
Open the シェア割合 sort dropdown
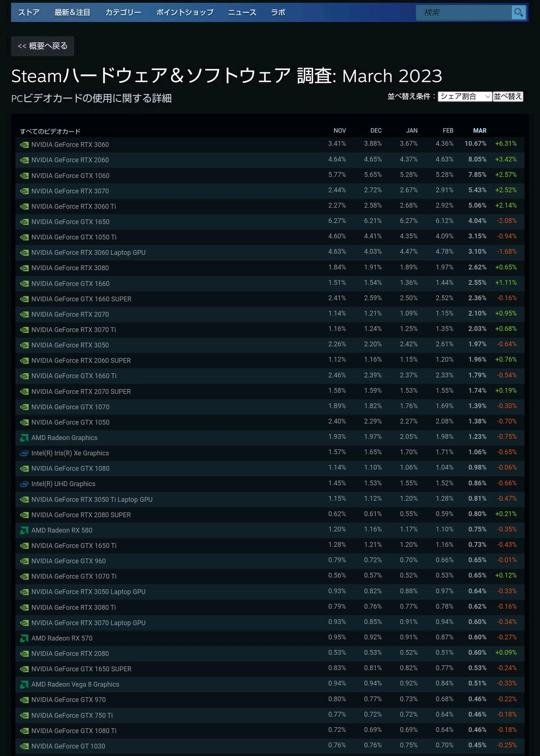coord(465,96)
